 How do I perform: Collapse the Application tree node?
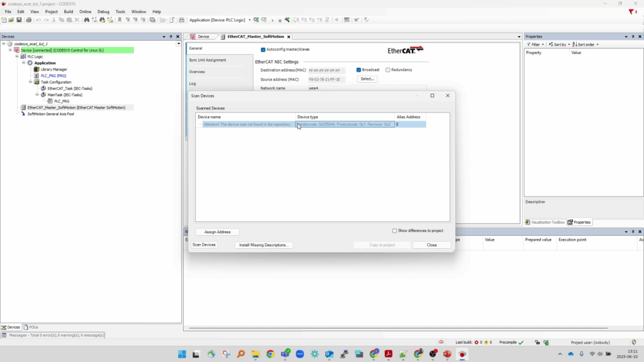click(23, 63)
